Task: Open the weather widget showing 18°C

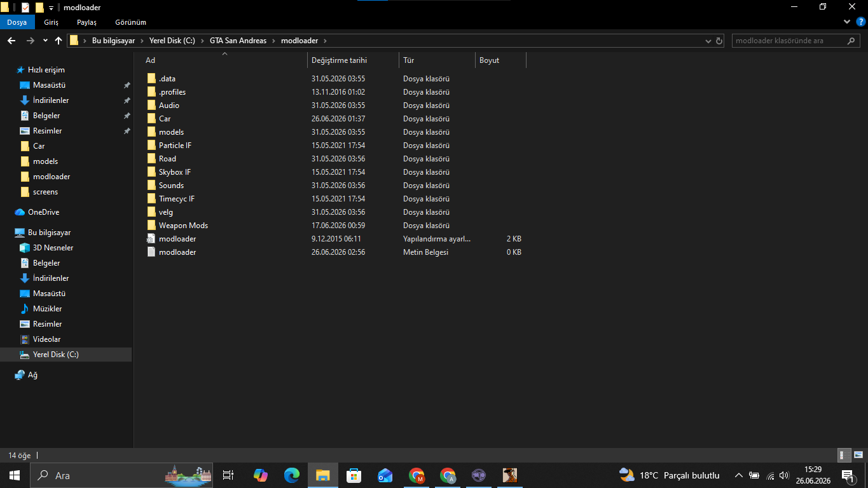Action: click(x=670, y=475)
